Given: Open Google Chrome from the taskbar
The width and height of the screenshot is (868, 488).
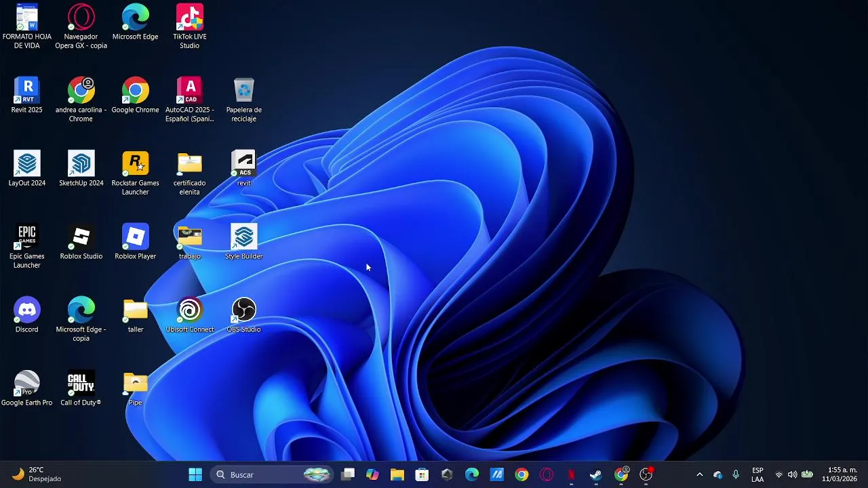Looking at the screenshot, I should coord(521,474).
